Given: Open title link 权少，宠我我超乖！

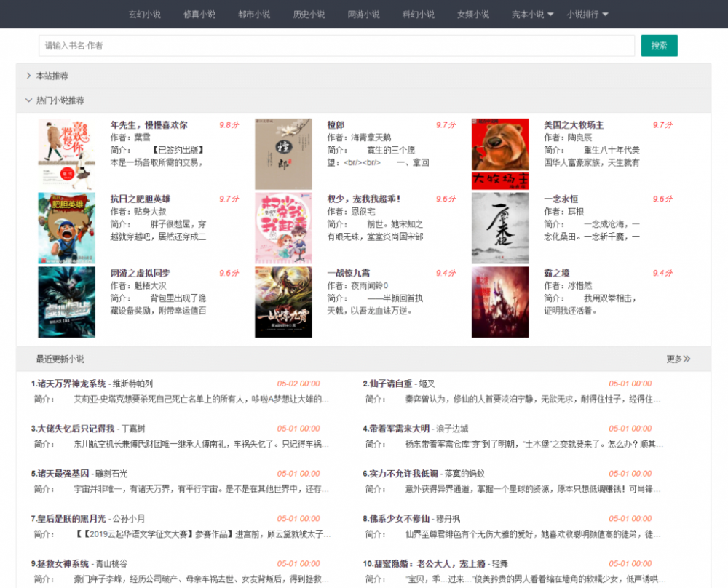Looking at the screenshot, I should (363, 199).
